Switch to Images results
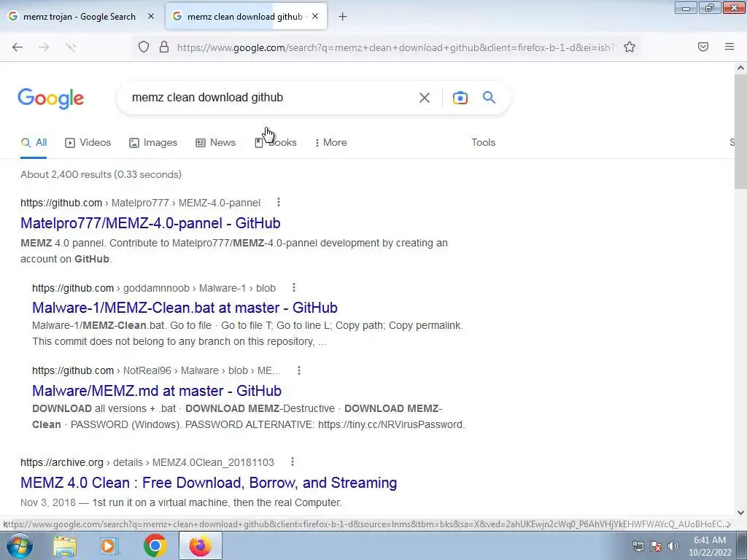Image resolution: width=747 pixels, height=560 pixels. click(153, 142)
